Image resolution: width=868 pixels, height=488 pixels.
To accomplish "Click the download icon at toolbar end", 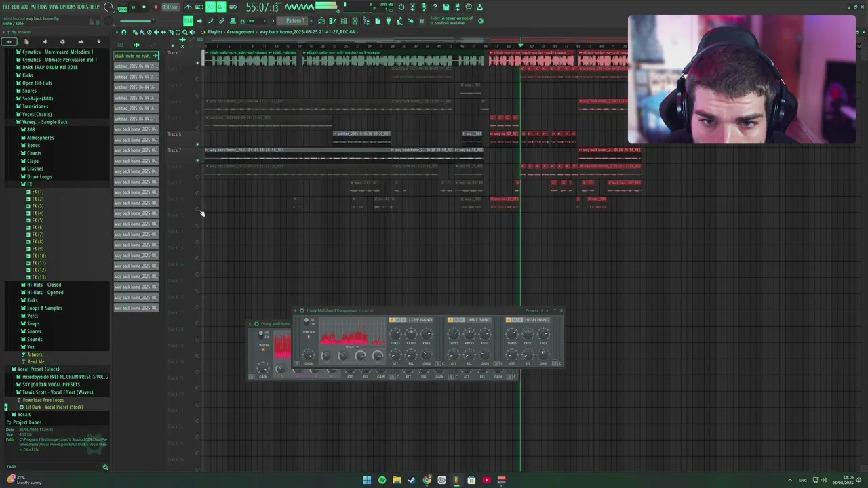I will pyautogui.click(x=479, y=7).
